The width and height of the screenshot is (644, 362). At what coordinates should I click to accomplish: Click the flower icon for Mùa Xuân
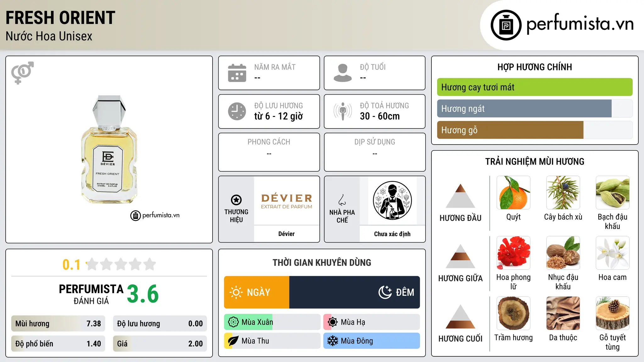click(x=233, y=322)
